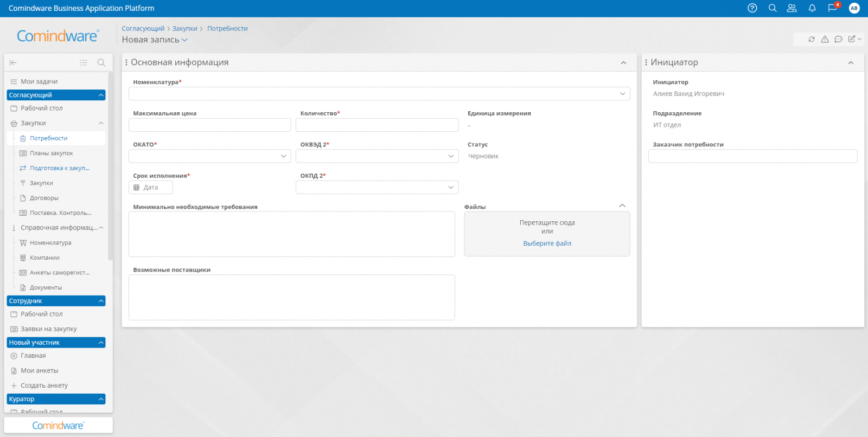Click the users group icon in header
Viewport: 868px width, 437px height.
pyautogui.click(x=792, y=8)
